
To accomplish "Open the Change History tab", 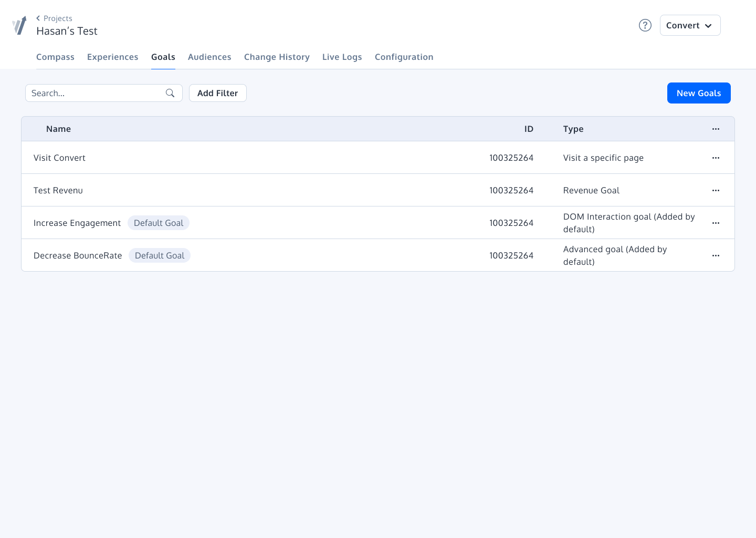I will [277, 57].
